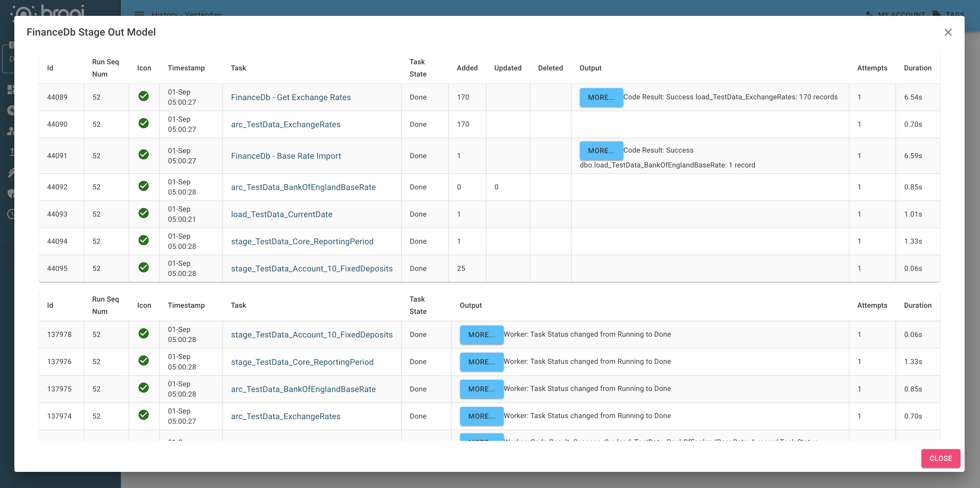Click the duration value 6.59s
Viewport: 980px width, 488px height.
tap(913, 156)
